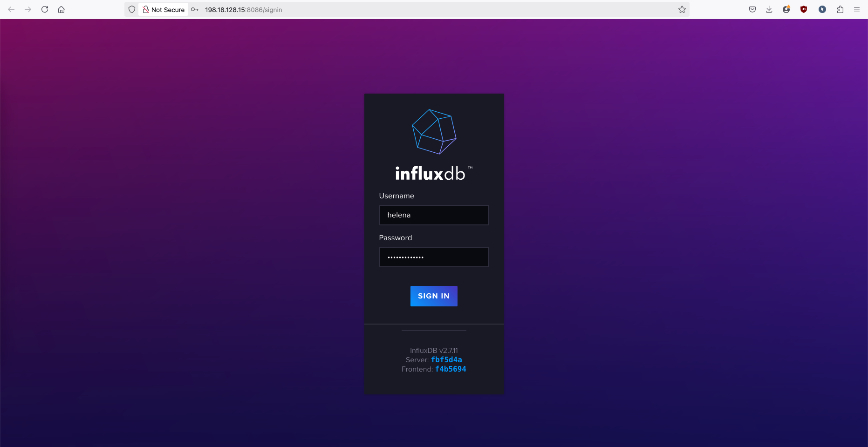The width and height of the screenshot is (868, 447).
Task: Open the uBlock Origin extension icon
Action: (803, 9)
